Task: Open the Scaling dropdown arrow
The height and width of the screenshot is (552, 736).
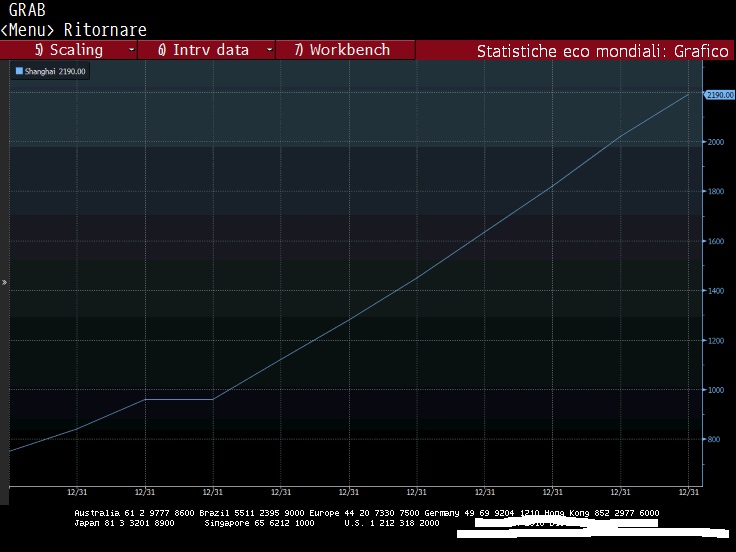Action: coord(132,50)
